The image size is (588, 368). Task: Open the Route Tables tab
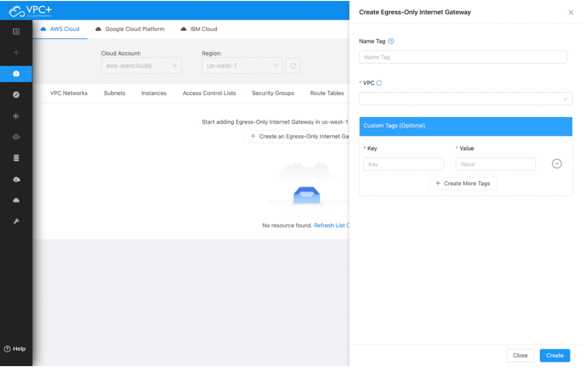point(327,93)
